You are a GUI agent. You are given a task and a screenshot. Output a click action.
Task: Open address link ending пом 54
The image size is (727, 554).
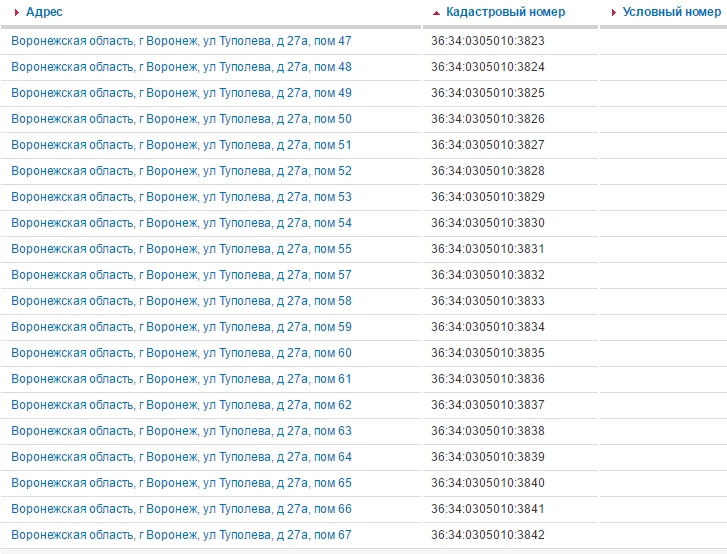tap(181, 223)
